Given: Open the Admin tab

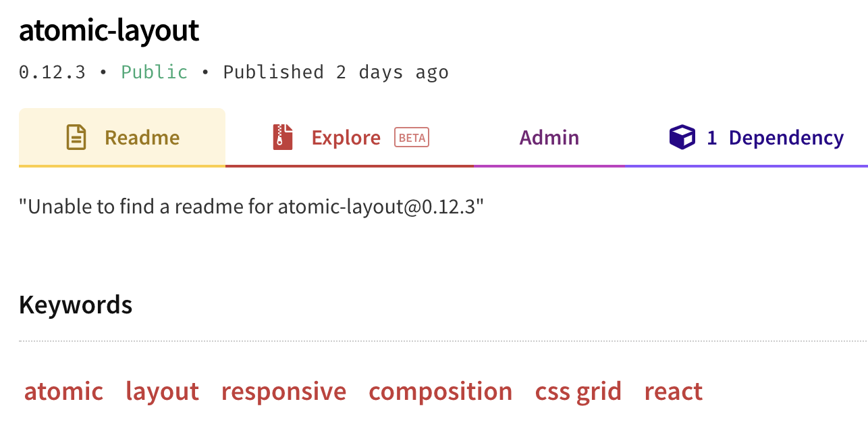Looking at the screenshot, I should tap(549, 137).
